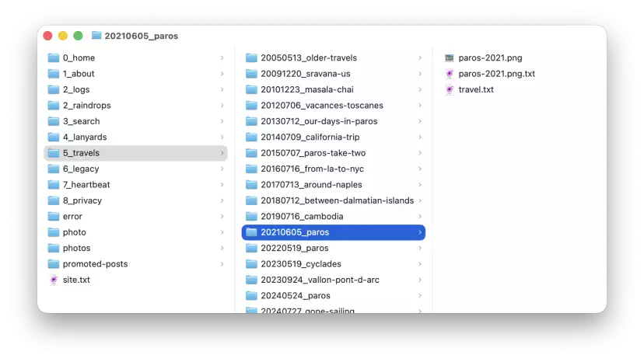Expand the photo folder chevron
The image size is (644, 362).
click(x=222, y=232)
